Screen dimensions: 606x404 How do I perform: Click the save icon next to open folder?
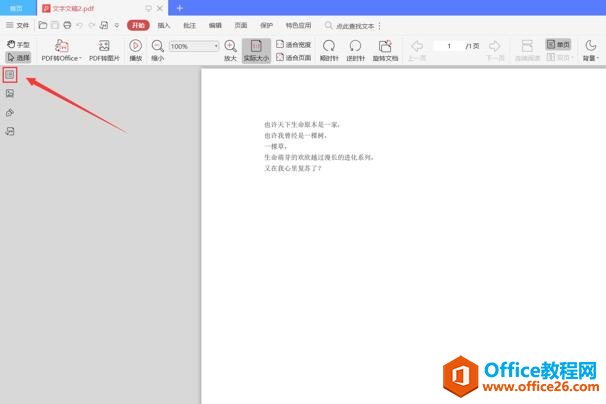tap(55, 26)
